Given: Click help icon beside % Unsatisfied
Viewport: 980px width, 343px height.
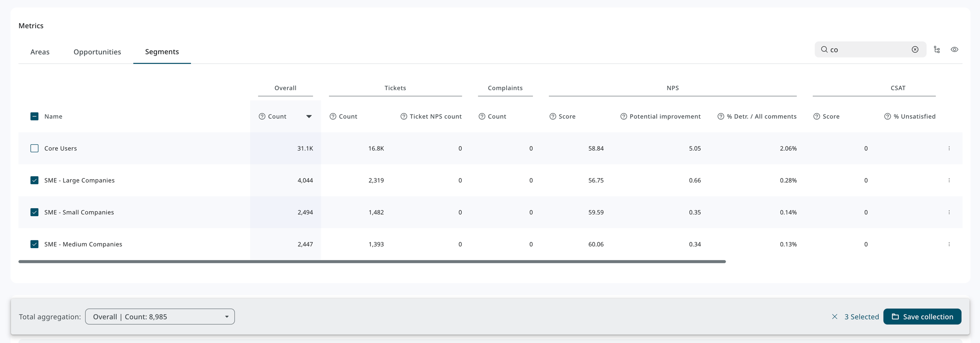Looking at the screenshot, I should point(887,117).
